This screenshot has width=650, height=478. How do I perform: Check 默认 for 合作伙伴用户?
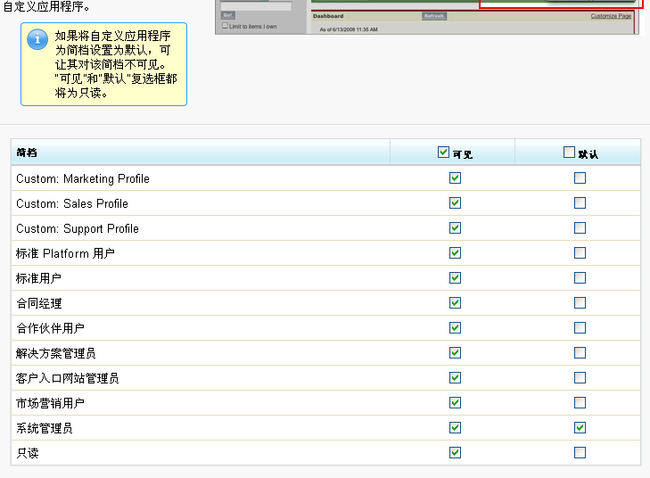tap(580, 328)
